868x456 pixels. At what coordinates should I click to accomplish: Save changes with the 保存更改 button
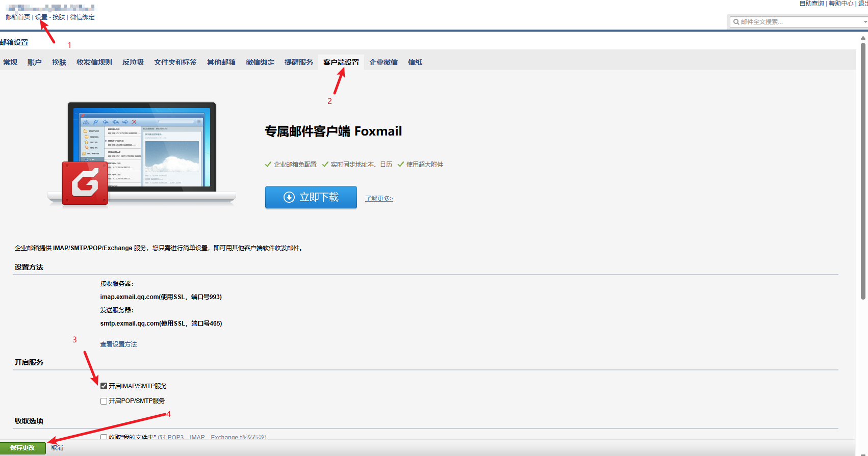pyautogui.click(x=22, y=448)
